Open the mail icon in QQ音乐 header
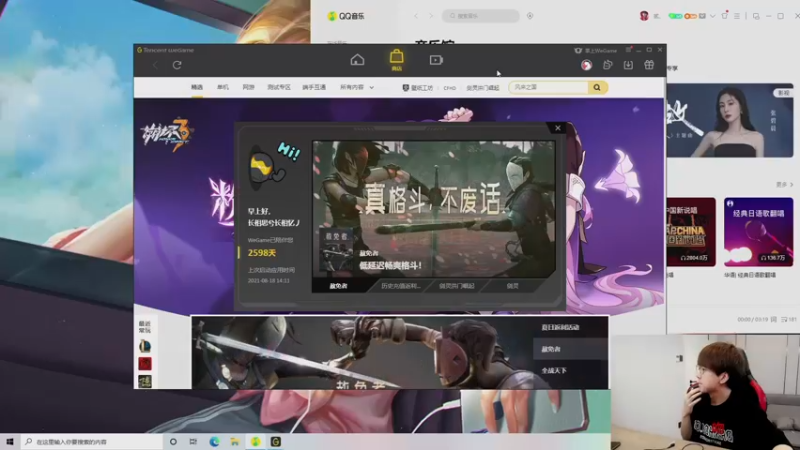 [703, 16]
